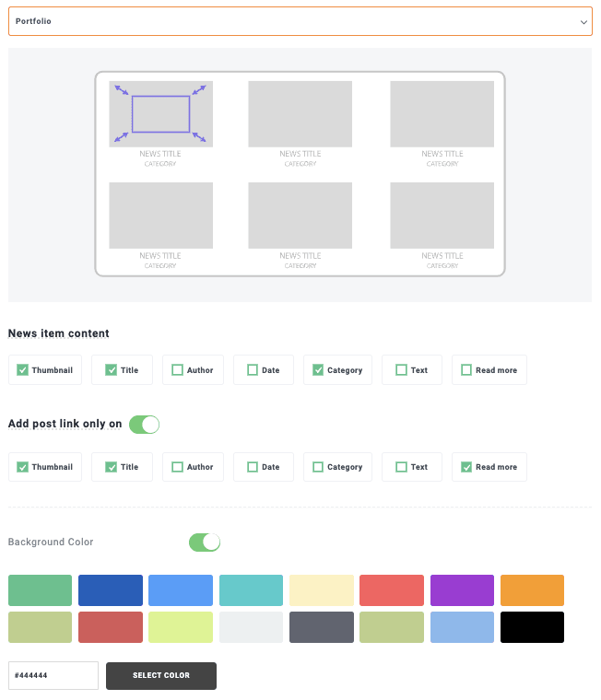Select the purple color swatch
The image size is (601, 700).
click(x=462, y=590)
